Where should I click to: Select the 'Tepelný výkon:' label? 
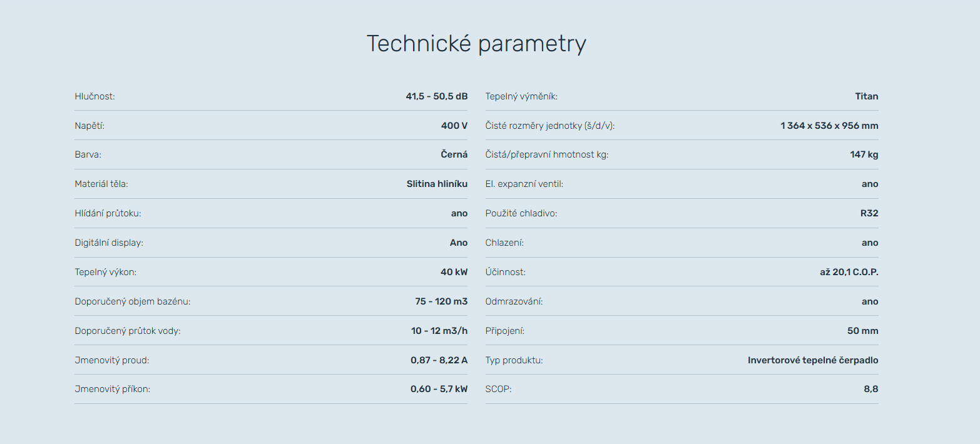[105, 272]
